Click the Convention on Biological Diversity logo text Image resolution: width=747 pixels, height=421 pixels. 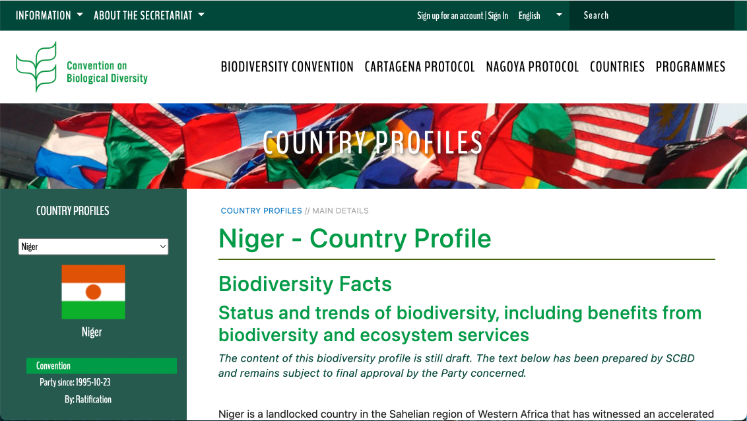click(x=107, y=72)
